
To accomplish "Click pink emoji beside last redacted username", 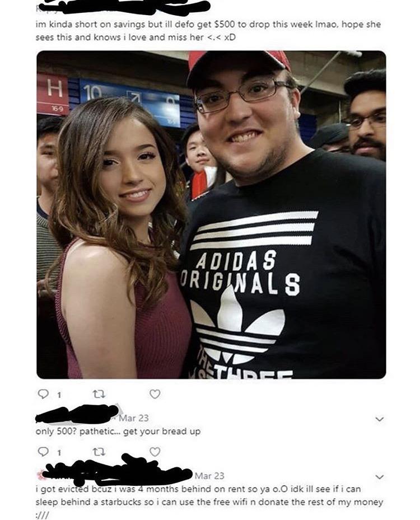I will [40, 475].
